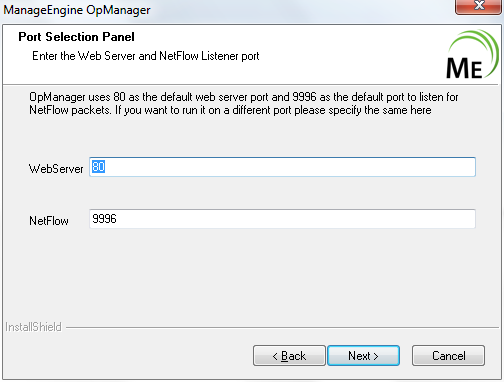Click the Port Selection Panel heading
Image resolution: width=504 pixels, height=382 pixels.
(x=76, y=37)
